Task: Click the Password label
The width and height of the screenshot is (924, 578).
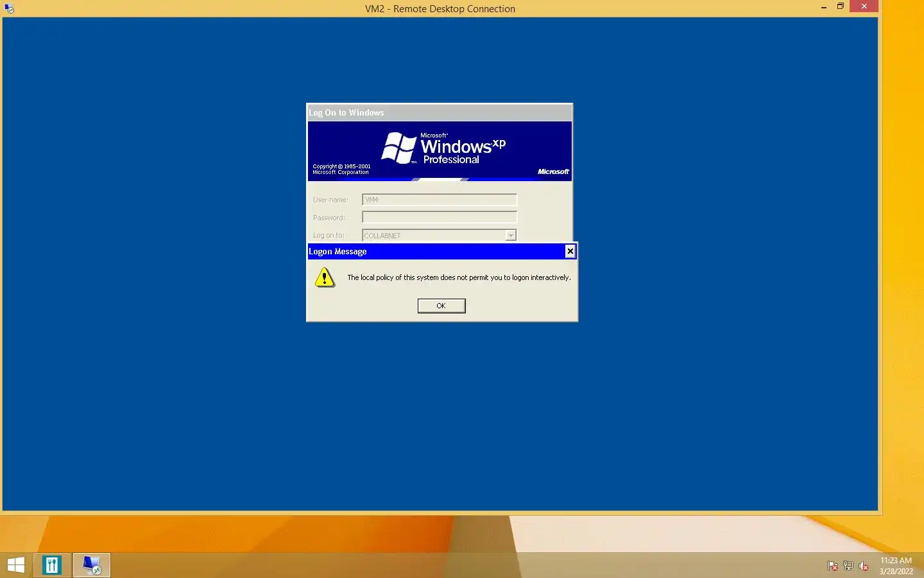Action: [329, 218]
